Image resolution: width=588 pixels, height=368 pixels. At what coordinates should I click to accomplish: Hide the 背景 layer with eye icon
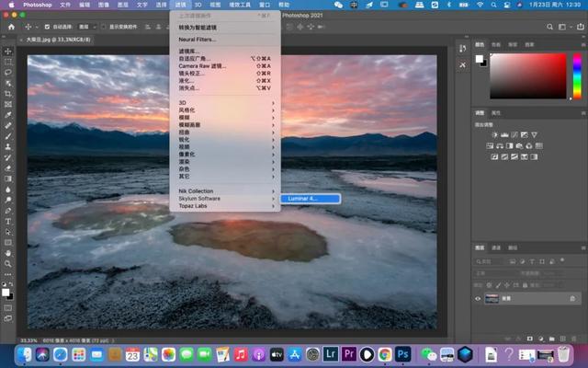coord(478,298)
